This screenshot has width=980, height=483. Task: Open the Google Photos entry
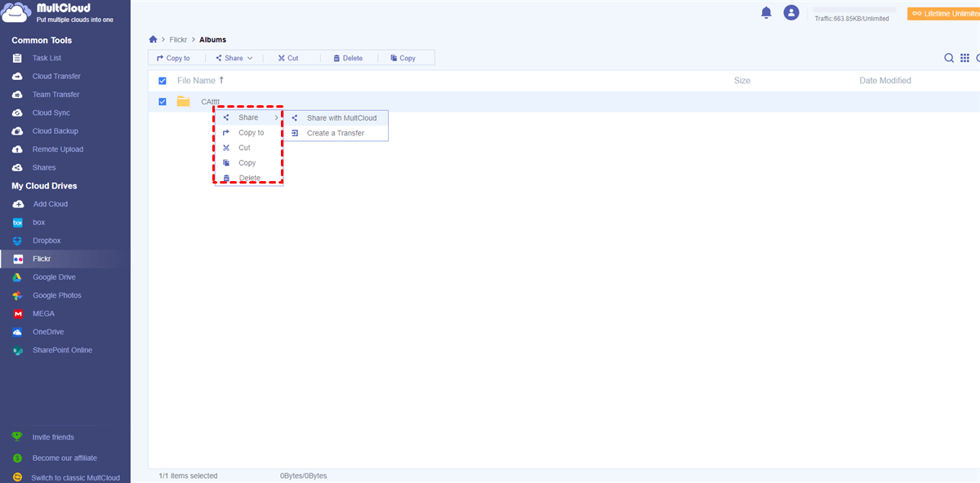(x=56, y=295)
